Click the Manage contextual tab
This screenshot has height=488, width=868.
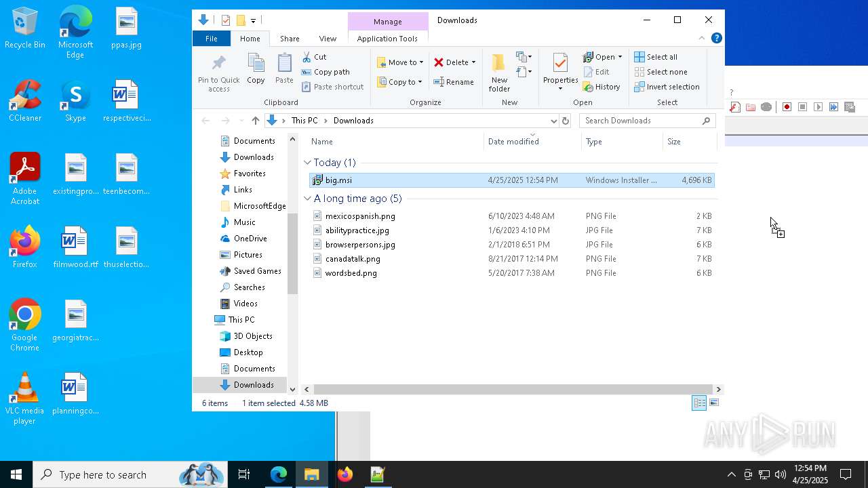coord(388,22)
